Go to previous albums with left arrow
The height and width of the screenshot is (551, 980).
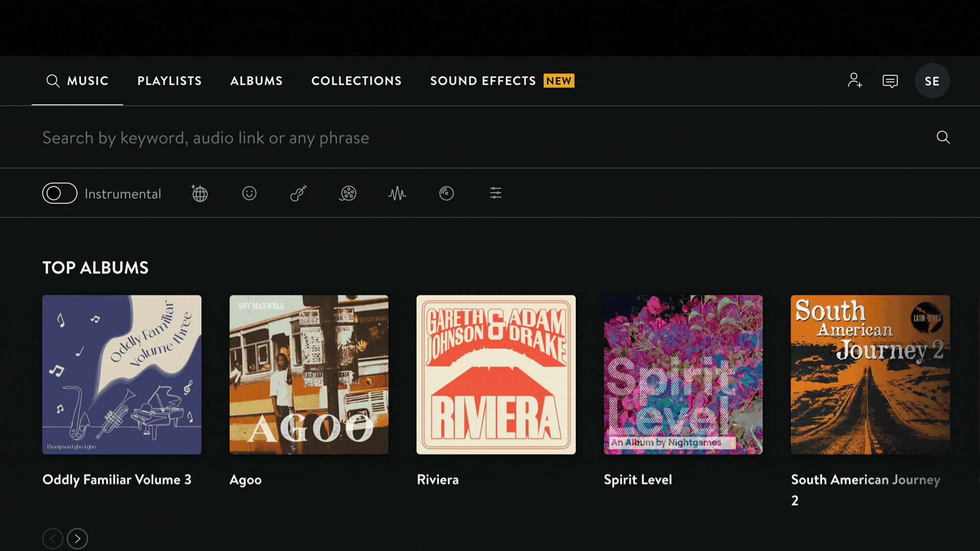[x=53, y=538]
